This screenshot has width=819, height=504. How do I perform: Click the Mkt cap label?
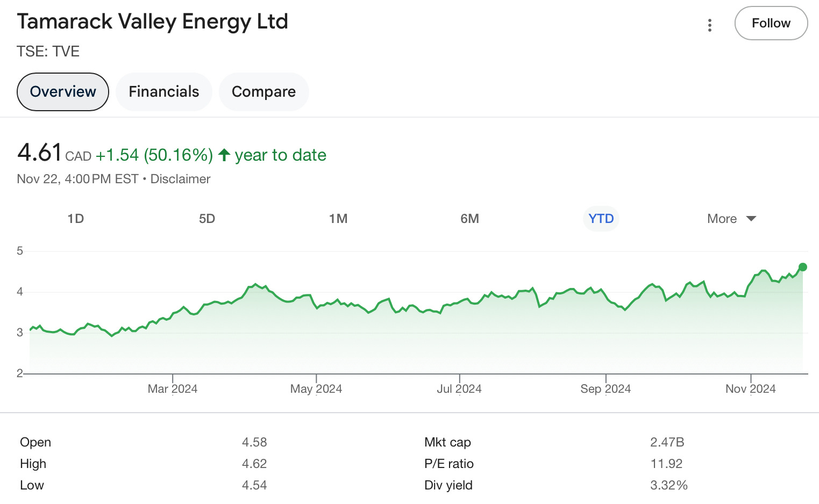click(x=447, y=442)
